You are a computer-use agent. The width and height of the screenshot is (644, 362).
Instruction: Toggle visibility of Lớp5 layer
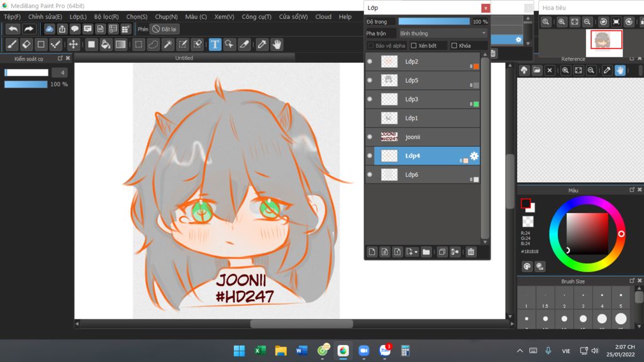point(370,80)
